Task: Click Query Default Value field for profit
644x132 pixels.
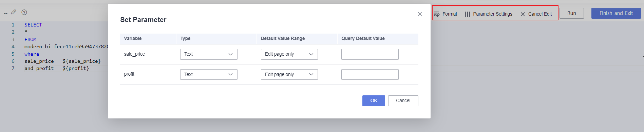Action: click(x=370, y=74)
